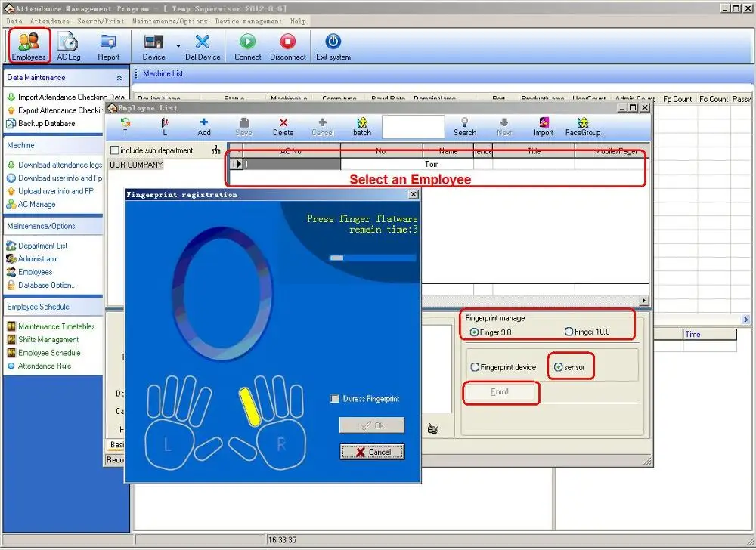
Task: Open FaceGroup from the Employee List toolbar
Action: (582, 125)
